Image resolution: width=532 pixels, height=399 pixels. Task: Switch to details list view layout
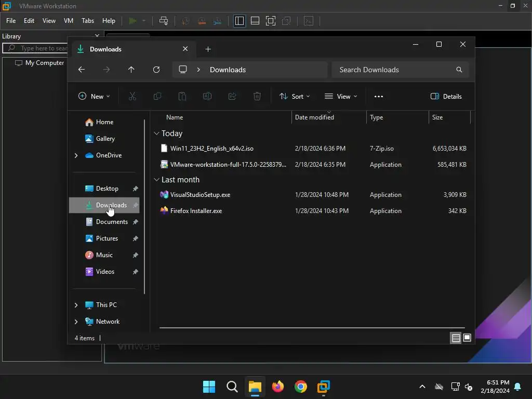tap(456, 338)
